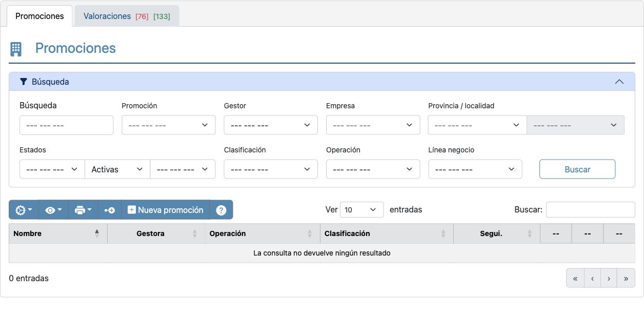644x313 pixels.
Task: Click the 'Estados' label
Action: coord(33,150)
